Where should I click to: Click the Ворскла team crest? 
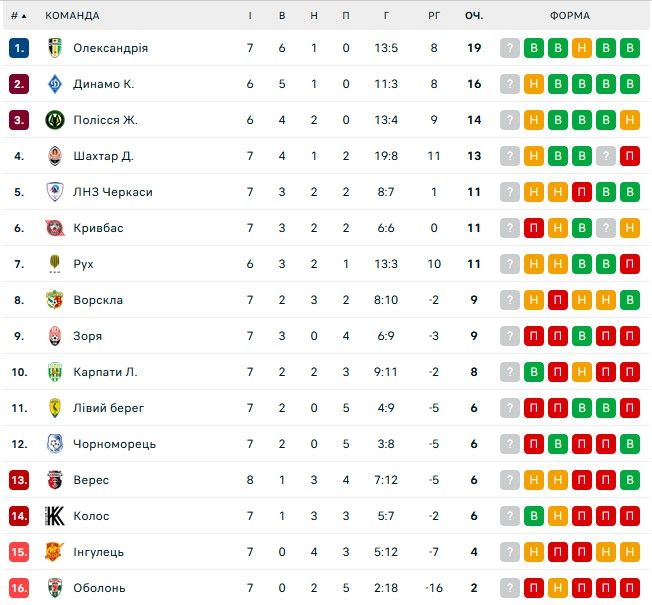pos(55,300)
